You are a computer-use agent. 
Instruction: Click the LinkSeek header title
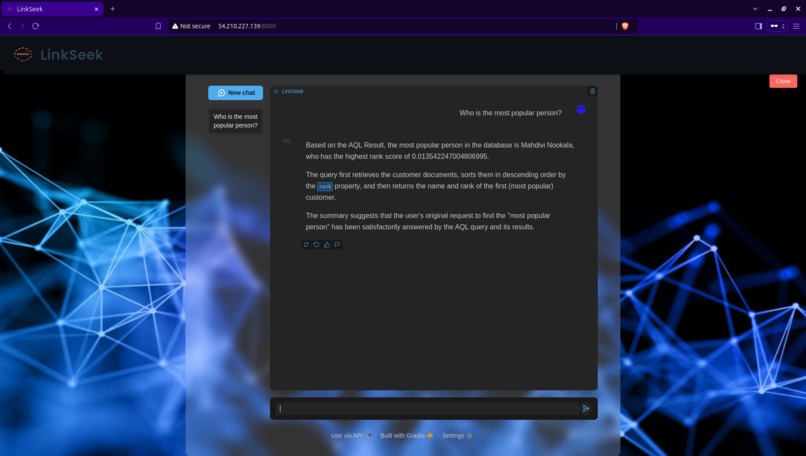(71, 54)
